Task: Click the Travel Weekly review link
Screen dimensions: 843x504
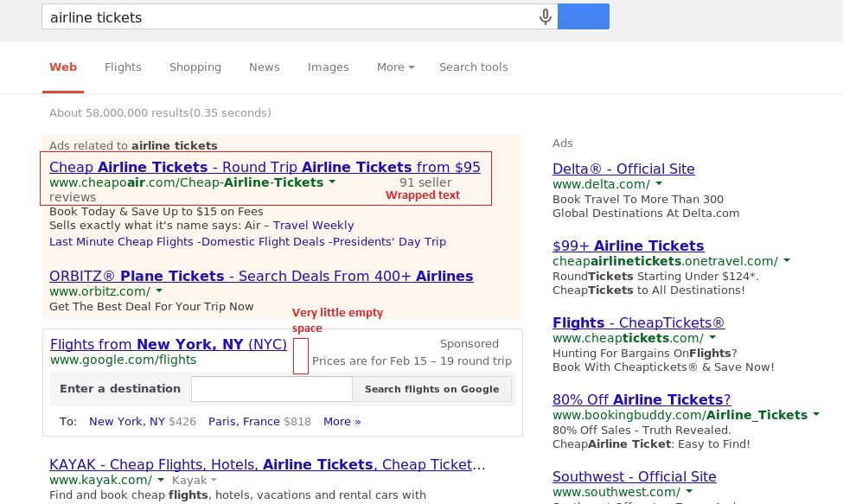Action: coord(314,225)
